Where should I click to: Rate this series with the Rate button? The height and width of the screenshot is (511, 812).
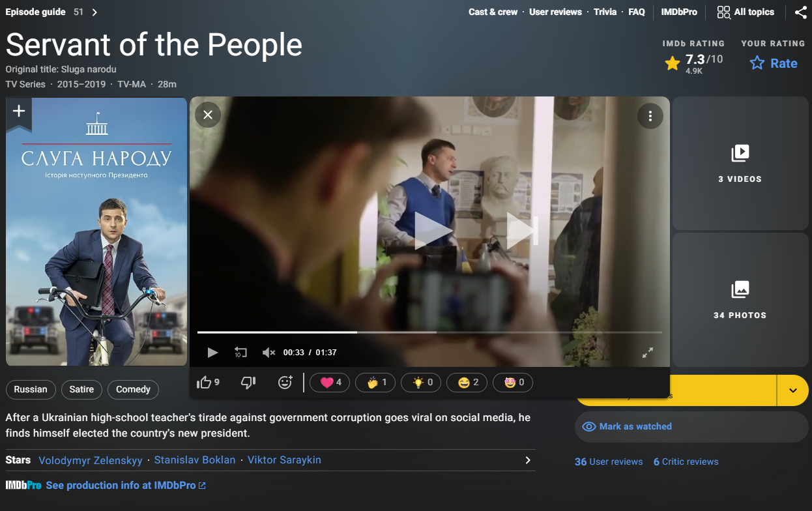[x=774, y=63]
